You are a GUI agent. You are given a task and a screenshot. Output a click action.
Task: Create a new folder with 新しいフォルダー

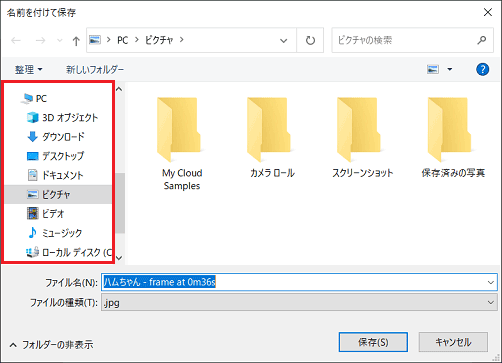tap(95, 69)
